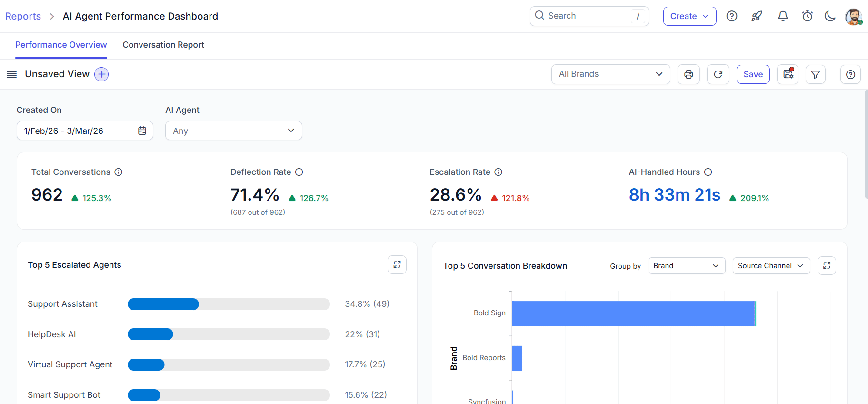Image resolution: width=868 pixels, height=404 pixels.
Task: Click the 34.8% (49) value
Action: pos(367,304)
